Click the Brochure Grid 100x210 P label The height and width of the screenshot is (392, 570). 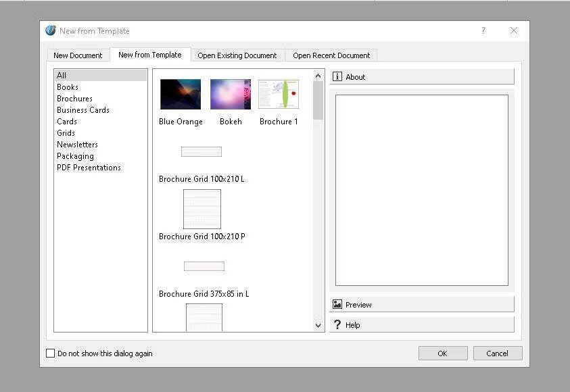click(202, 237)
